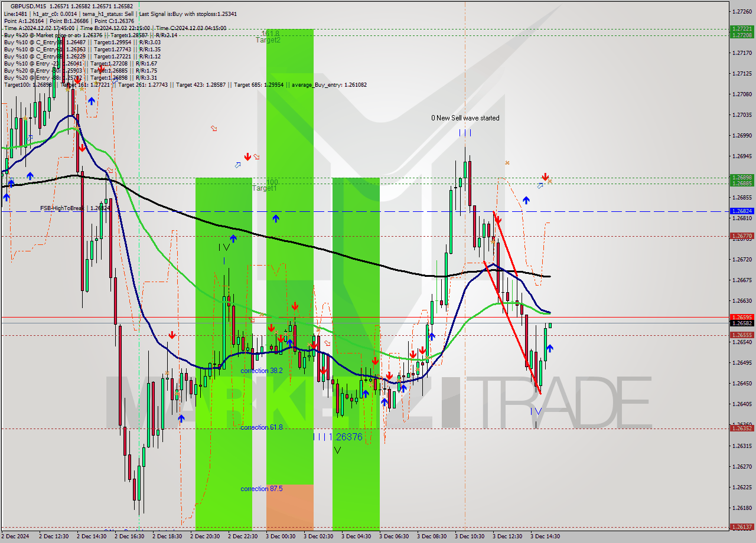Click the 'Target 423: 1.28587' text
Screen dimensions: 756x543
click(201, 85)
